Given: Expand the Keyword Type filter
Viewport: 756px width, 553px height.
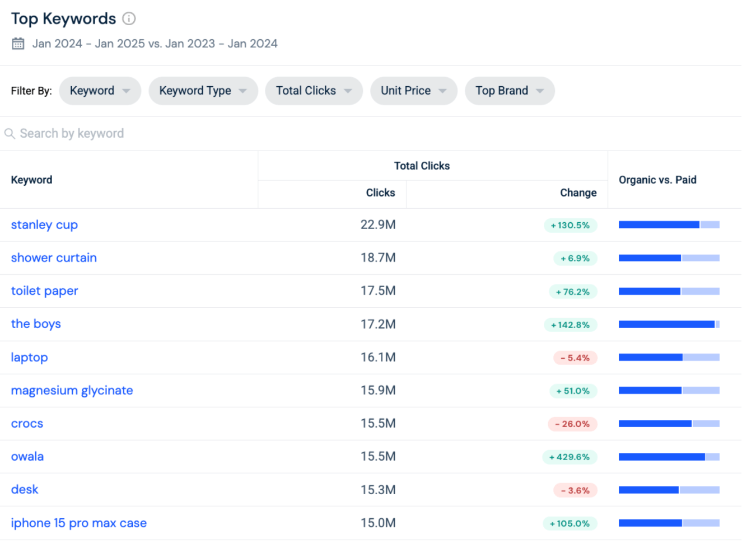Looking at the screenshot, I should (203, 91).
